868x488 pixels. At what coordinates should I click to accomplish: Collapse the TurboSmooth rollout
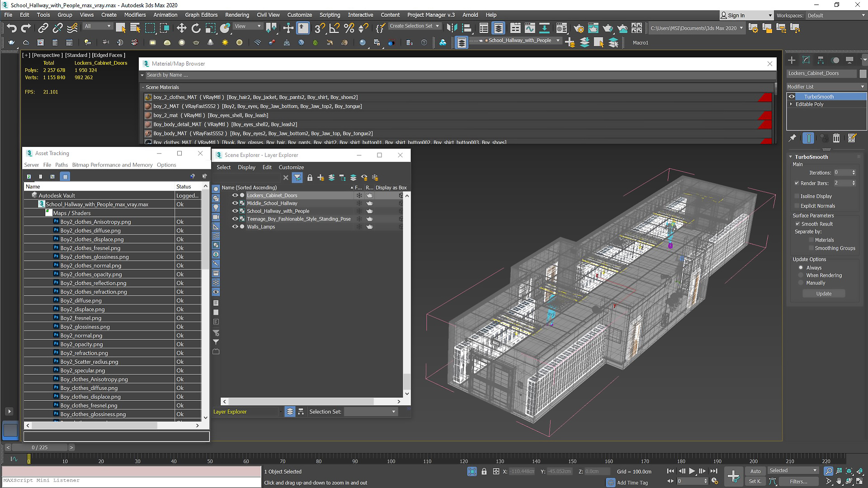[791, 157]
